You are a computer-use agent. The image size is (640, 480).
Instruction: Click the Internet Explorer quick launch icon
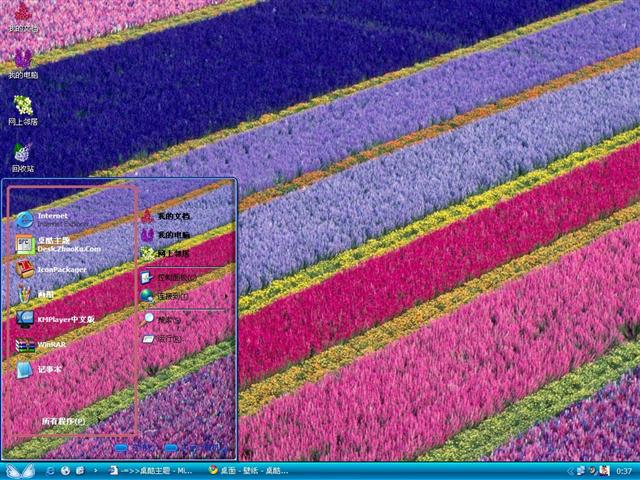pyautogui.click(x=50, y=471)
